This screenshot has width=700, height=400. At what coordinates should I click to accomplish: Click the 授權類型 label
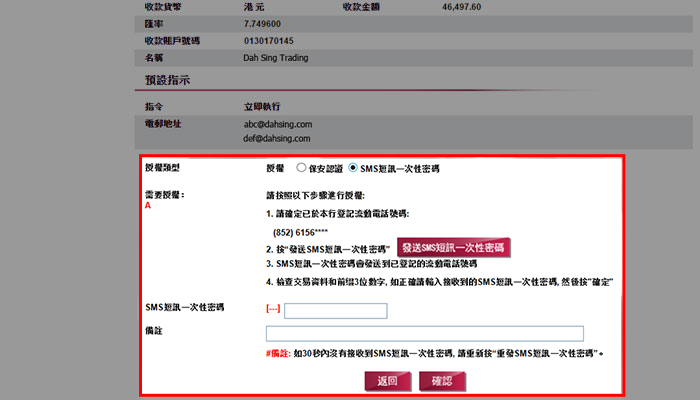(162, 168)
